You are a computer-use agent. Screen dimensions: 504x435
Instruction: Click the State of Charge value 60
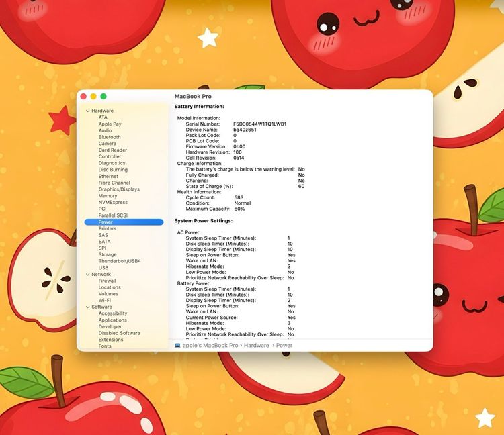tap(301, 186)
